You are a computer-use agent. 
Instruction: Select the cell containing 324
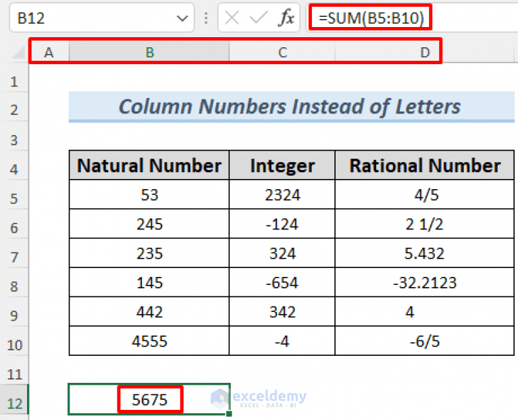click(x=282, y=253)
